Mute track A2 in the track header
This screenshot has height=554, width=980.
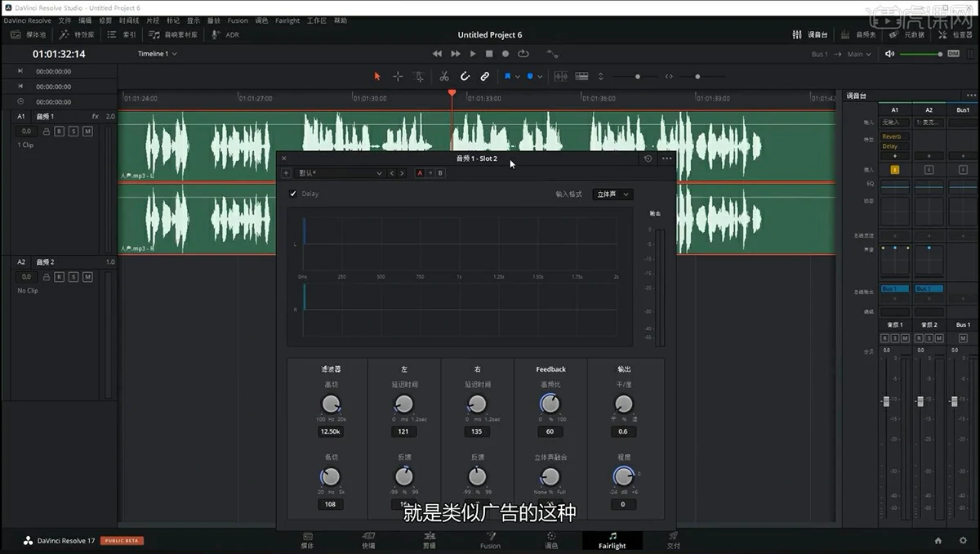(87, 277)
